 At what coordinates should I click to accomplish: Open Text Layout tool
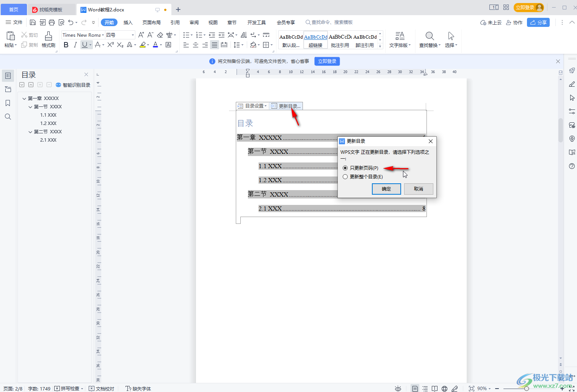point(400,39)
